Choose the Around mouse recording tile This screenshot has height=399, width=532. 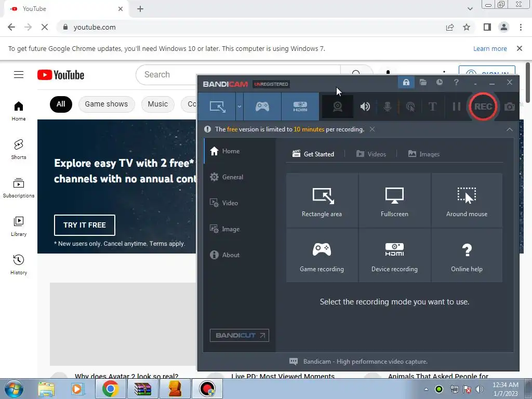[467, 200]
